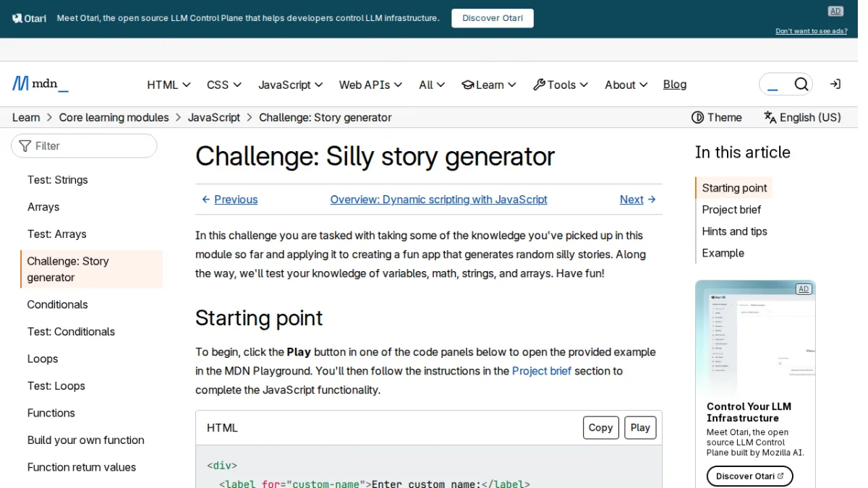Click the filter funnel icon in sidebar

(x=25, y=146)
